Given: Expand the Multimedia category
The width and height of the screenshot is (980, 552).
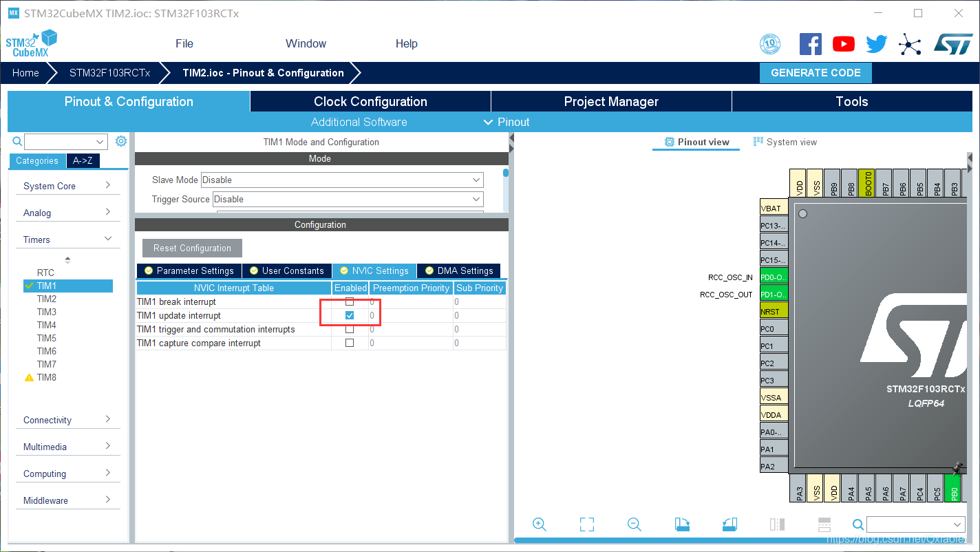Looking at the screenshot, I should point(67,447).
